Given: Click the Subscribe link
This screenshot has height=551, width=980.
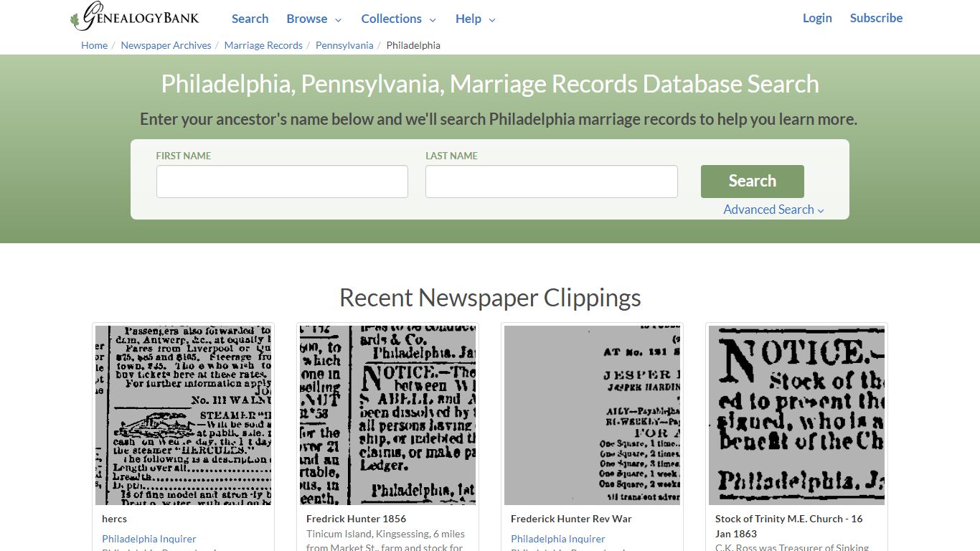Looking at the screenshot, I should click(x=876, y=18).
